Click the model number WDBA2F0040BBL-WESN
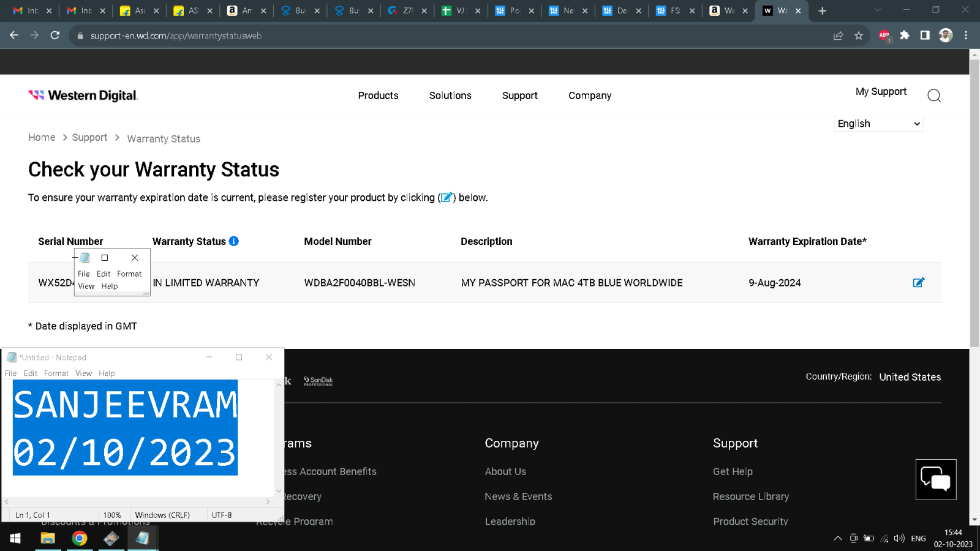This screenshot has width=980, height=551. pos(360,283)
